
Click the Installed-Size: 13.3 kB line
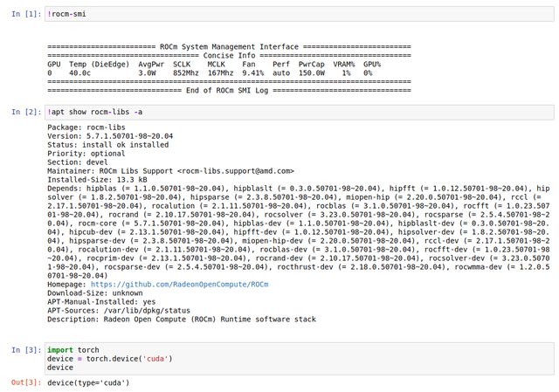pyautogui.click(x=96, y=179)
